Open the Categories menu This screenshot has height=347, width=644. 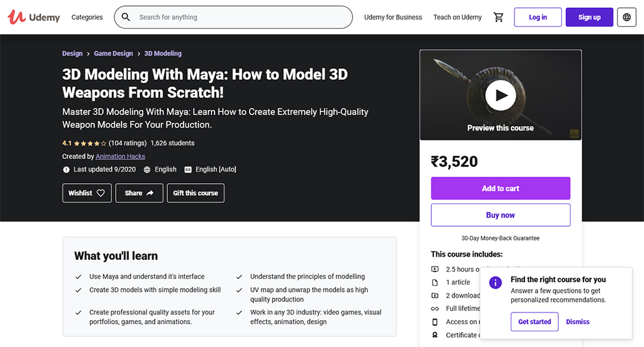point(87,18)
